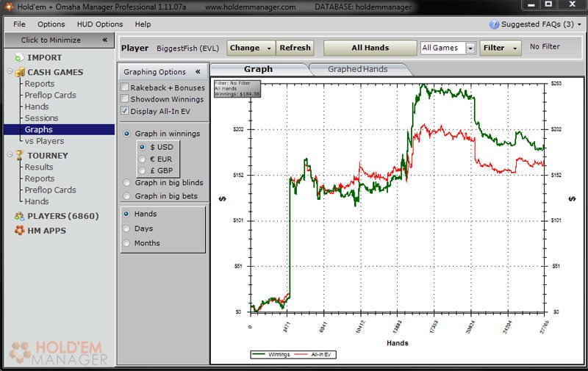Select the £ GBP currency option
The image size is (588, 371).
pos(142,170)
